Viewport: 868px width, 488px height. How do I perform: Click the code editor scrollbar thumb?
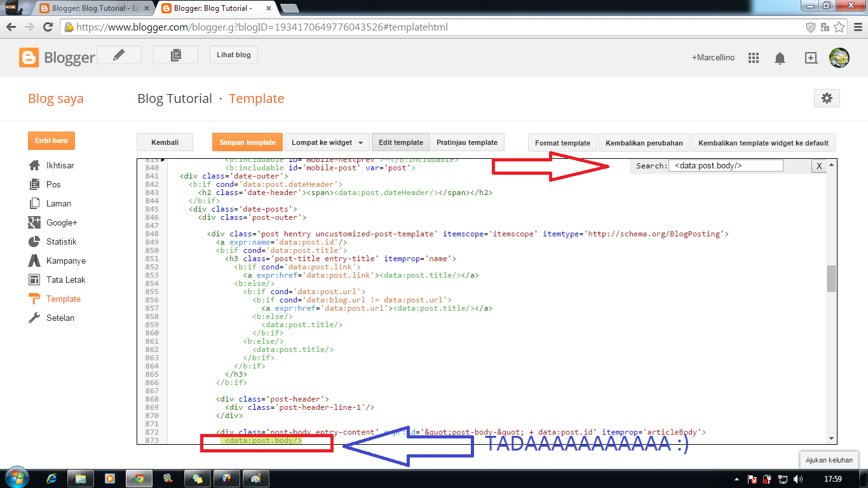[831, 278]
